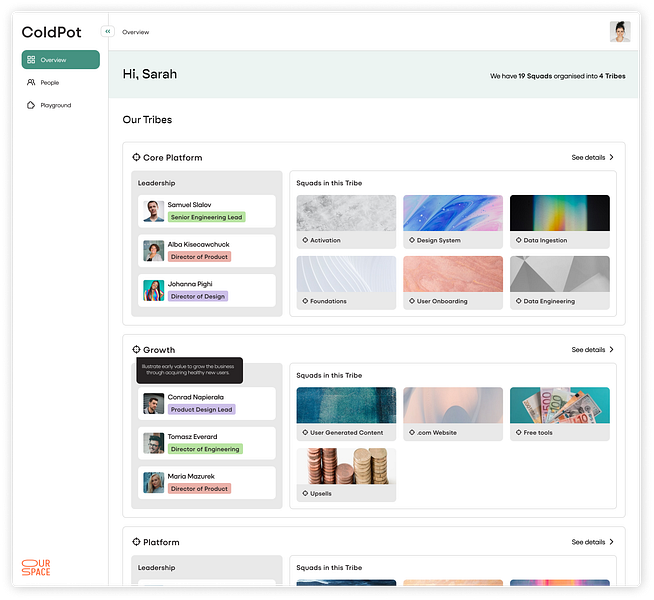This screenshot has height=600, width=654.
Task: Open Platform tribe See details
Action: pos(592,542)
